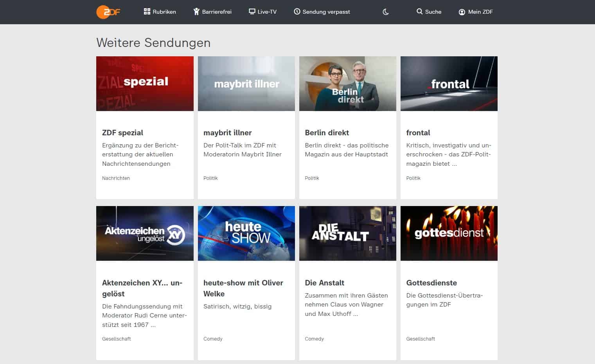The image size is (595, 364).
Task: Click the Sendung verpasst clock icon
Action: pyautogui.click(x=297, y=12)
